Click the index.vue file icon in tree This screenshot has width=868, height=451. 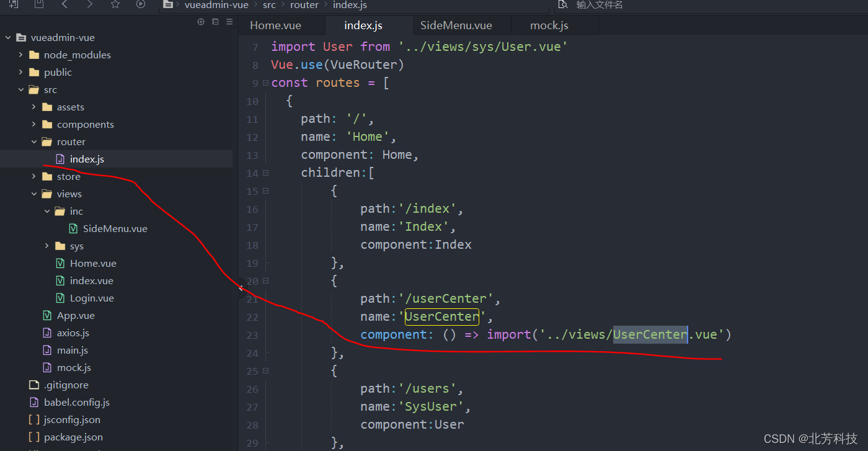click(60, 280)
